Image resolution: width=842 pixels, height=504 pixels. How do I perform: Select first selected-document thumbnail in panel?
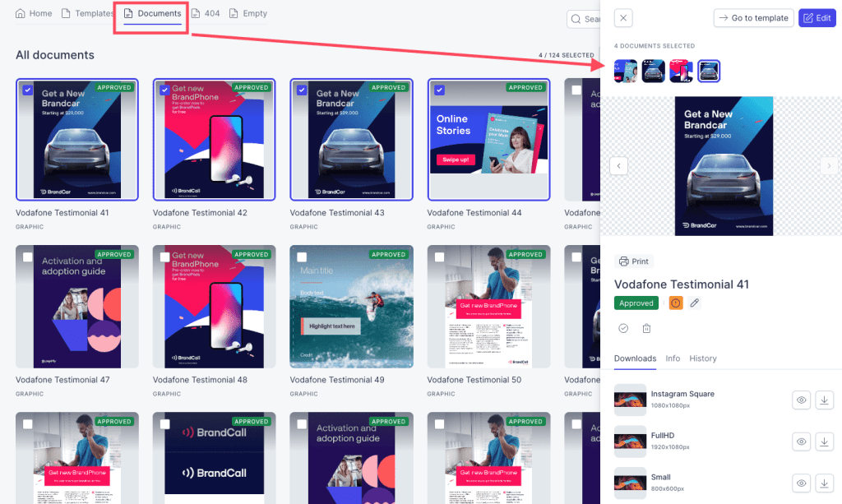coord(626,71)
